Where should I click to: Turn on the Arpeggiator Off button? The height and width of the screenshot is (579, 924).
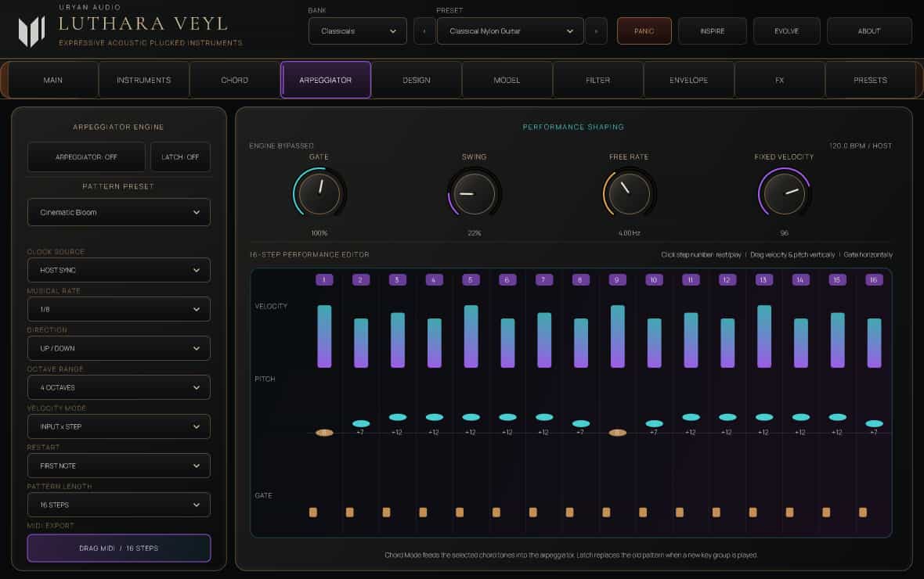(86, 156)
